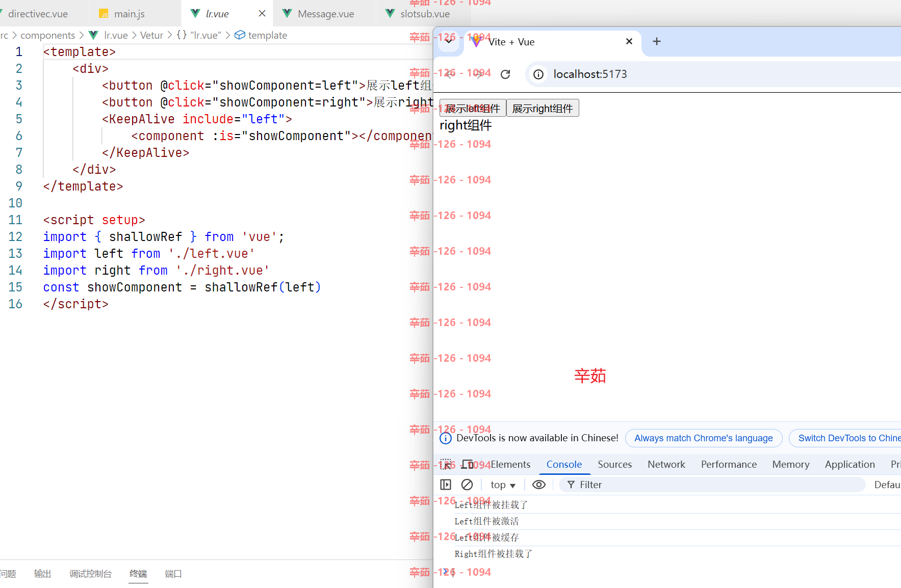This screenshot has height=588, width=901.
Task: Click the console log Left组件被挂载了
Action: 491,505
